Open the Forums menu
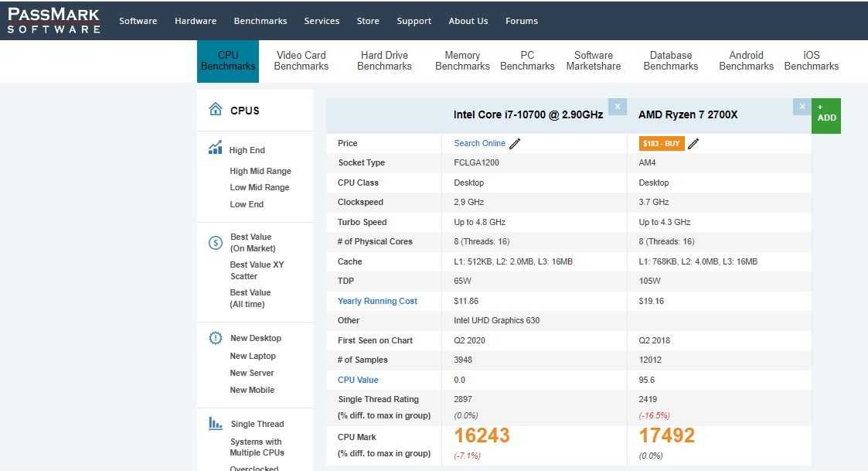 click(x=522, y=21)
